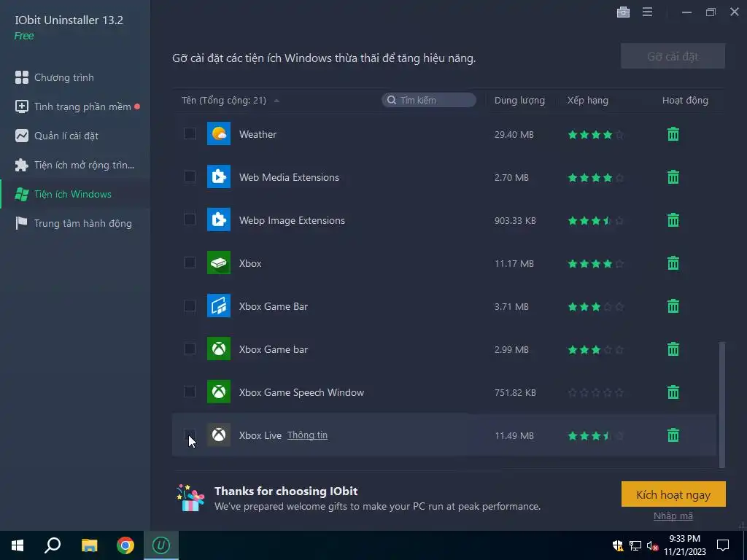Tick the Web Media Extensions checkbox

pos(190,176)
